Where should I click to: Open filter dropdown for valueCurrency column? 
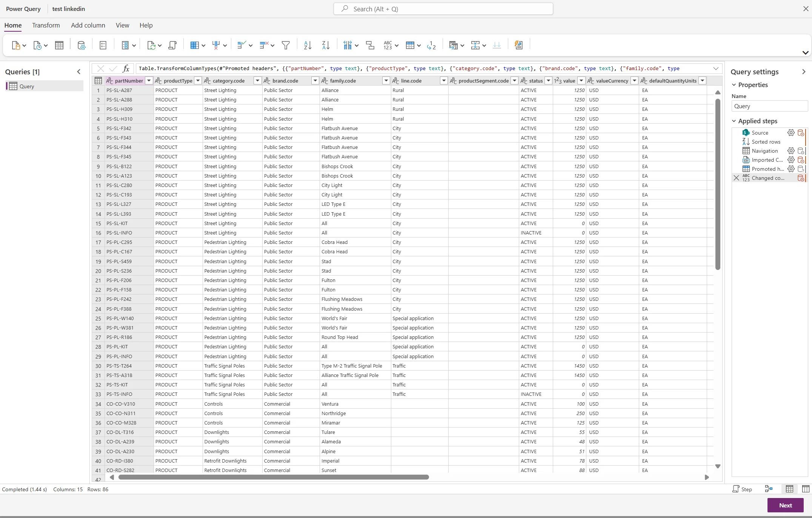pos(634,81)
